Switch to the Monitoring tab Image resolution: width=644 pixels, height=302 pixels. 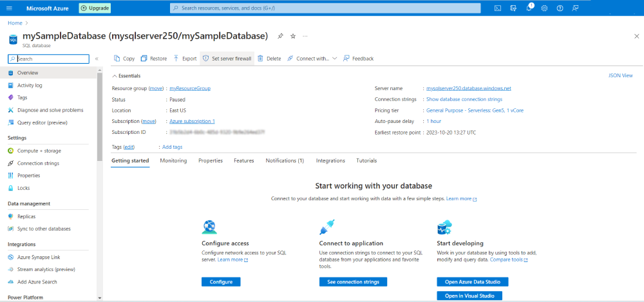[173, 160]
